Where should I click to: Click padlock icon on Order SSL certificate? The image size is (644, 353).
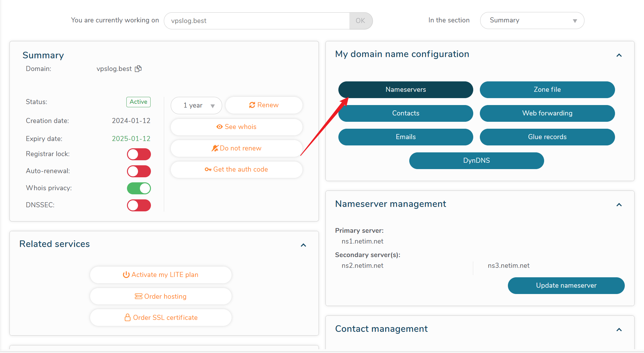(128, 317)
